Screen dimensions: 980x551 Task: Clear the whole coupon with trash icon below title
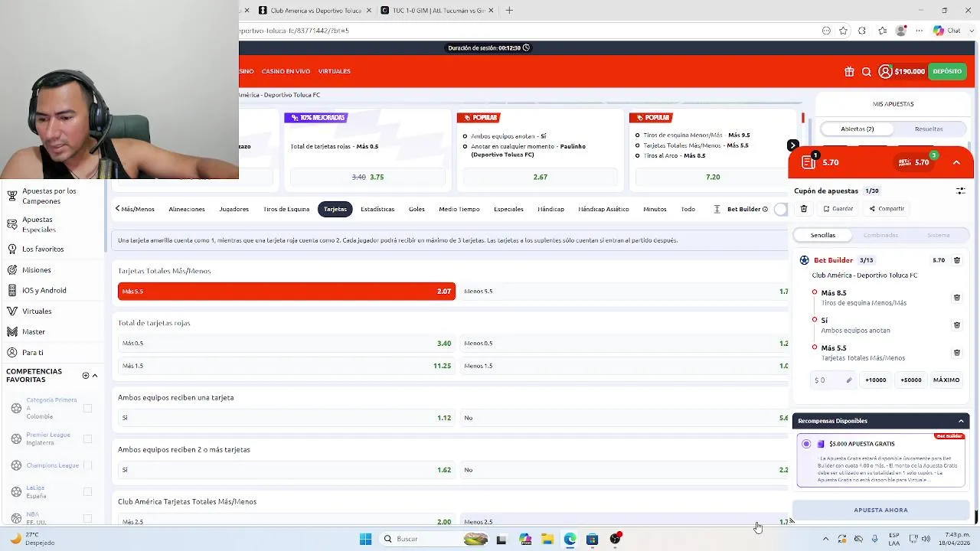click(804, 209)
